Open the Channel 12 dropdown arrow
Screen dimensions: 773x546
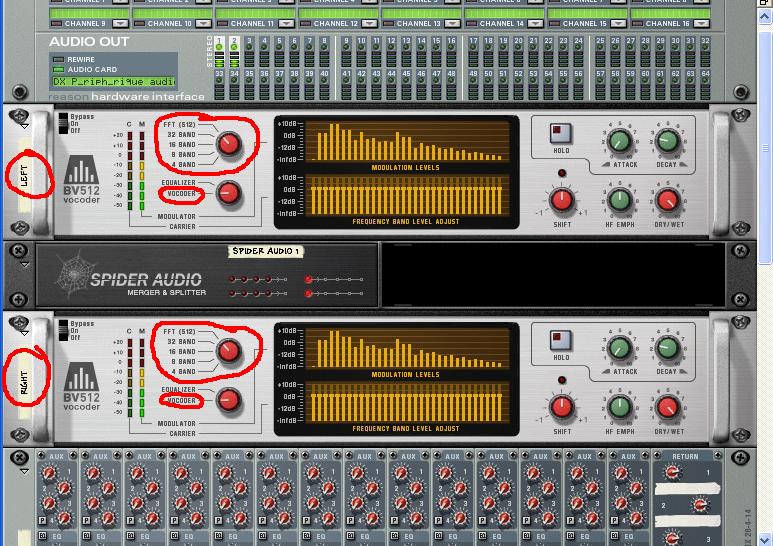pyautogui.click(x=369, y=23)
